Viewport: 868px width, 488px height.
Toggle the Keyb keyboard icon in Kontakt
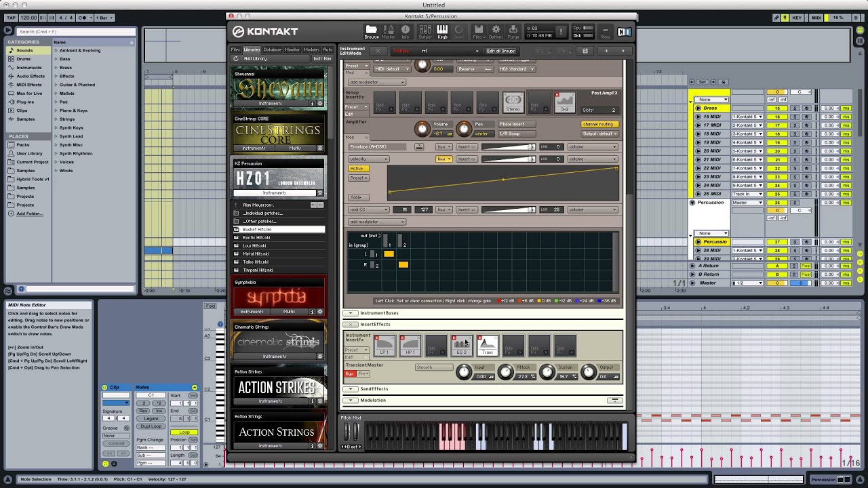pyautogui.click(x=442, y=31)
